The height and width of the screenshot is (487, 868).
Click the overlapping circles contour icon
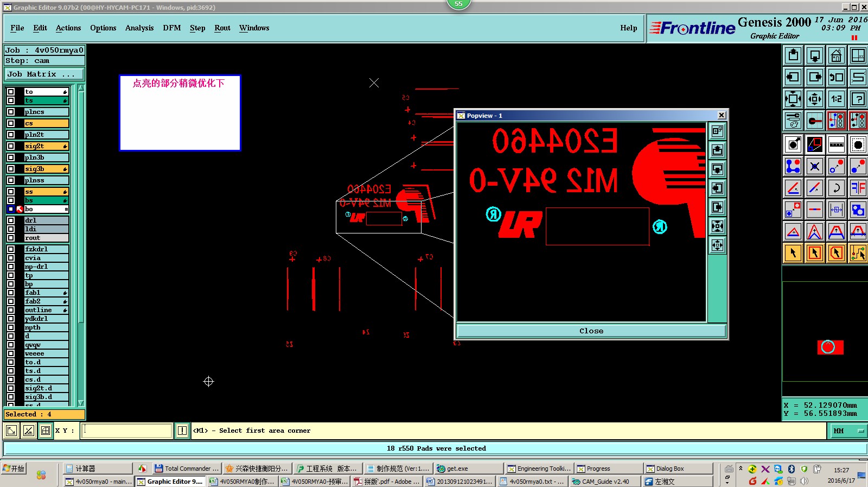[858, 210]
